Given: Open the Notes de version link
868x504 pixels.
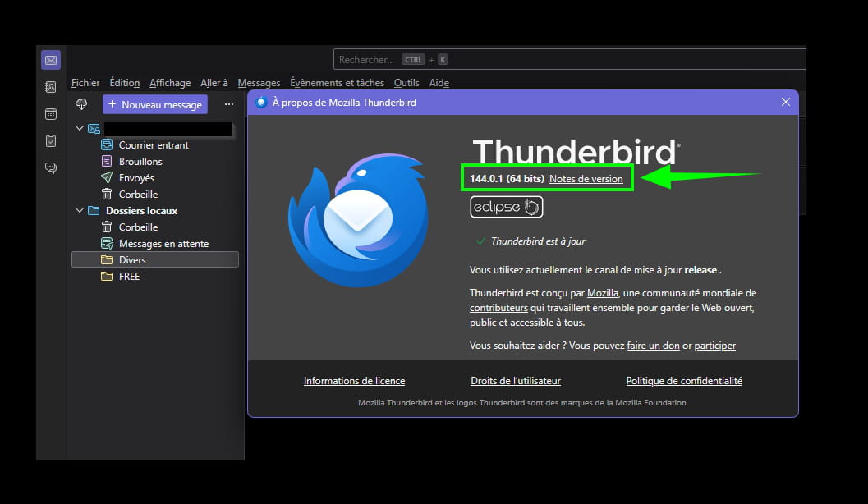Looking at the screenshot, I should coord(586,179).
